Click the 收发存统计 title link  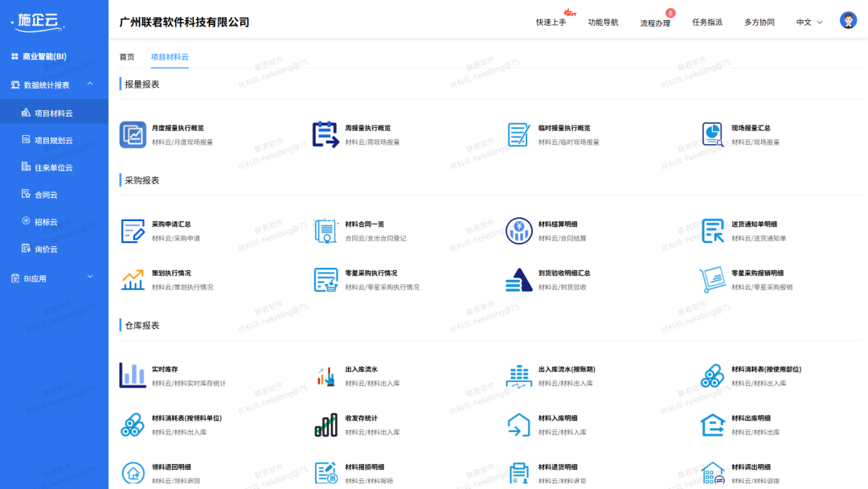(x=361, y=418)
